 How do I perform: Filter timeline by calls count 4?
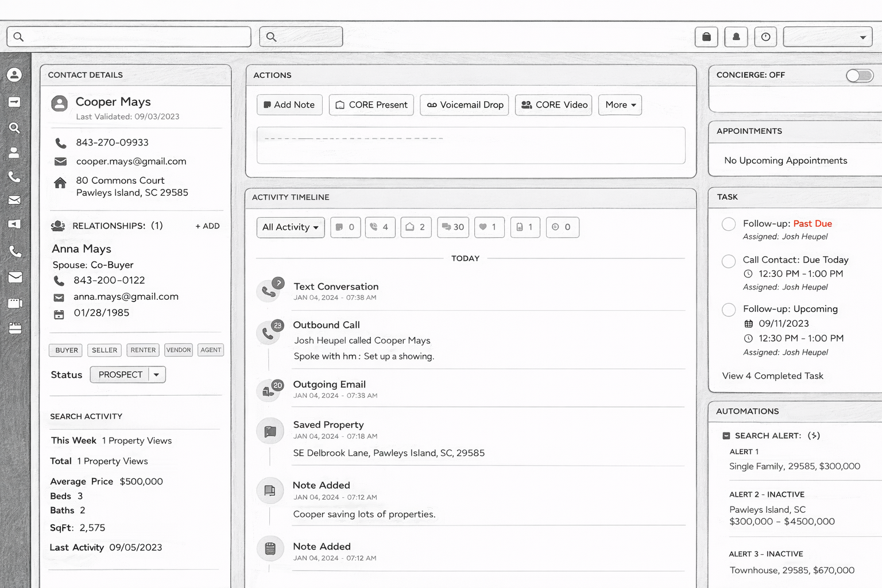pyautogui.click(x=380, y=227)
